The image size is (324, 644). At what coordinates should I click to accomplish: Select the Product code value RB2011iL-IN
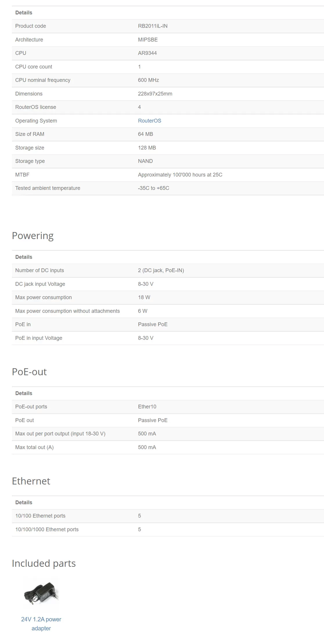point(153,26)
